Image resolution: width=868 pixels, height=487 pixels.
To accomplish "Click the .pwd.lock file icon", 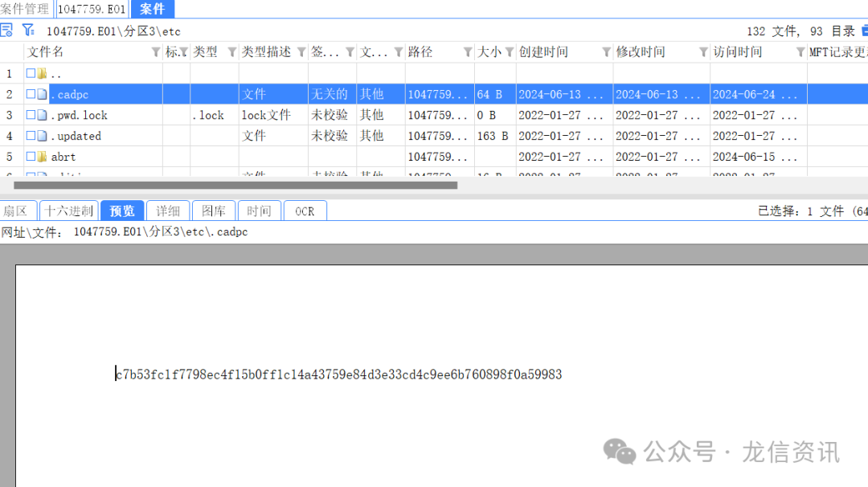I will point(42,115).
